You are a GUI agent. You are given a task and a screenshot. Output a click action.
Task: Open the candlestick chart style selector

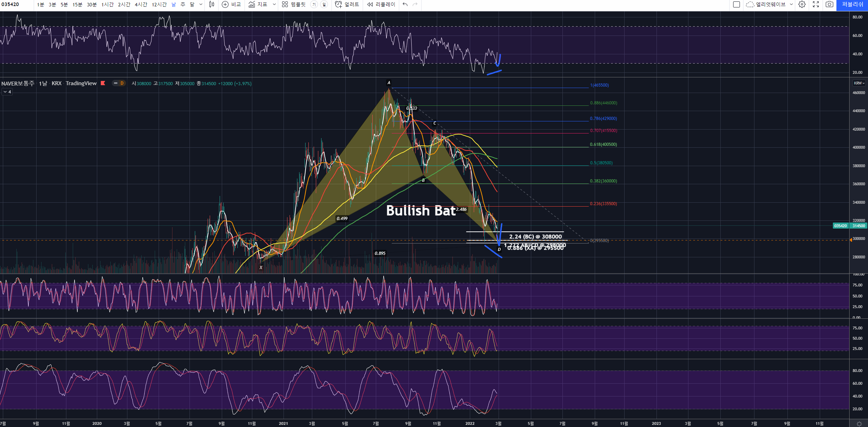click(212, 5)
